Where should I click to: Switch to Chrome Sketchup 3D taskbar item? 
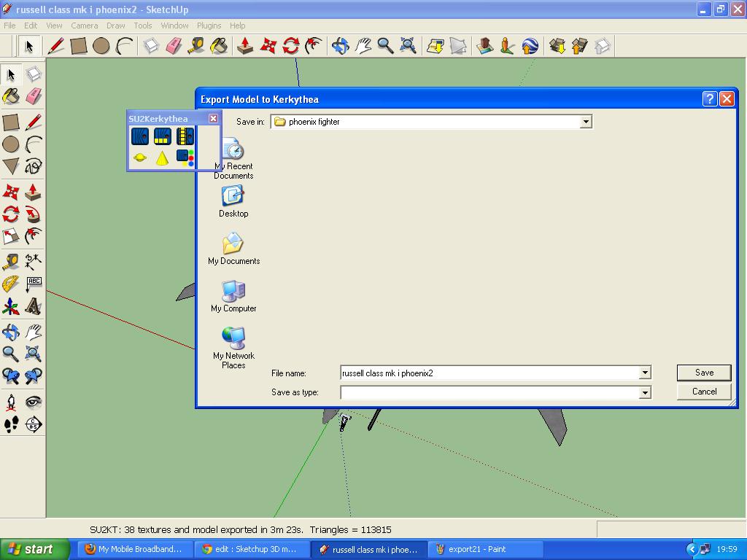click(x=252, y=549)
